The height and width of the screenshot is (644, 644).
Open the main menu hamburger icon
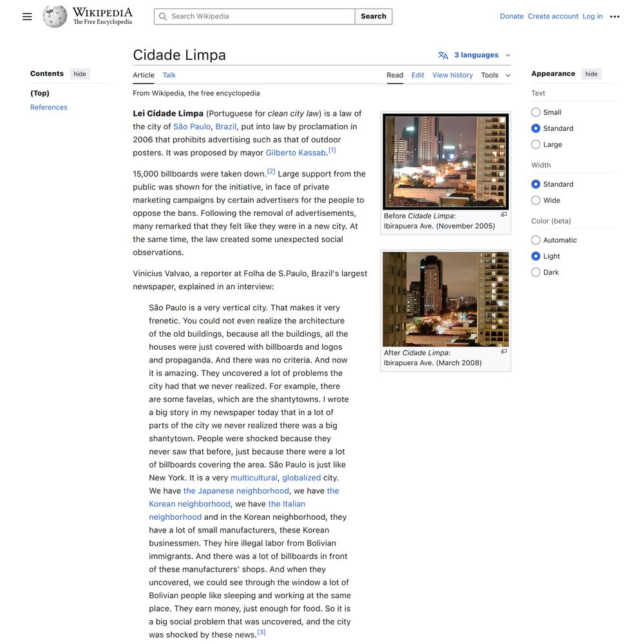(27, 17)
